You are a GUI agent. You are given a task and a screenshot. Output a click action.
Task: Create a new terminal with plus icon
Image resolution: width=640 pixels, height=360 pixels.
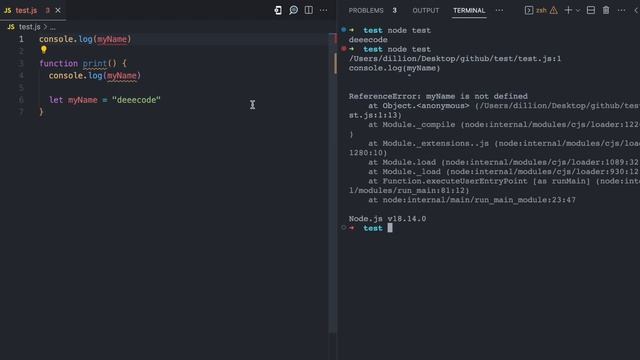tap(568, 10)
